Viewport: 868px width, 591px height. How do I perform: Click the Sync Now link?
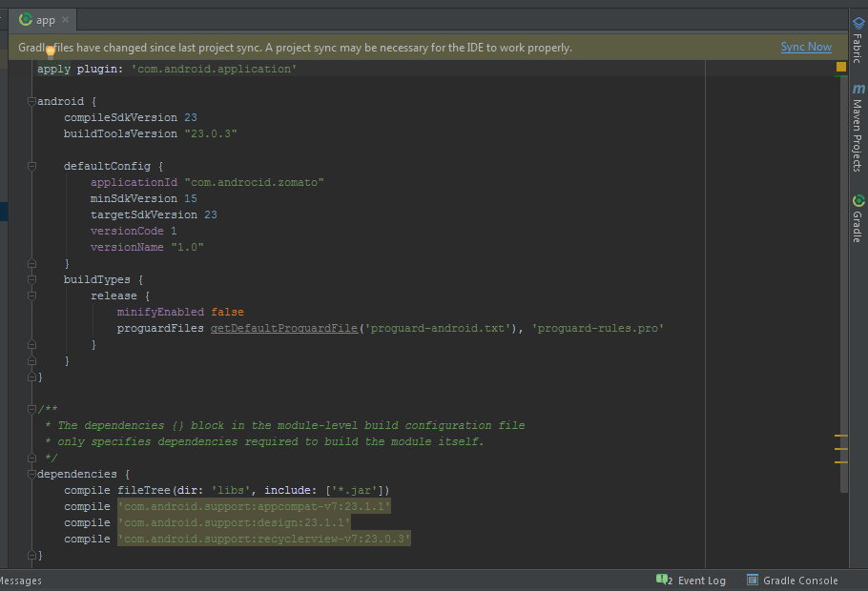pos(805,47)
